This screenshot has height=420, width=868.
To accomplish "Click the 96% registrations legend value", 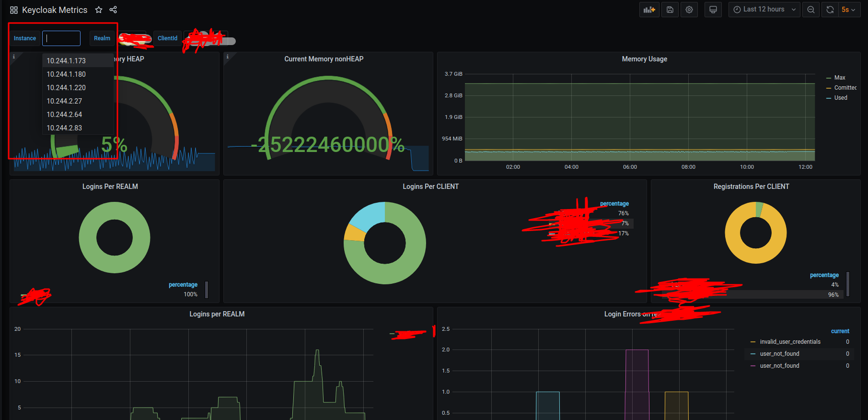I will (x=833, y=295).
